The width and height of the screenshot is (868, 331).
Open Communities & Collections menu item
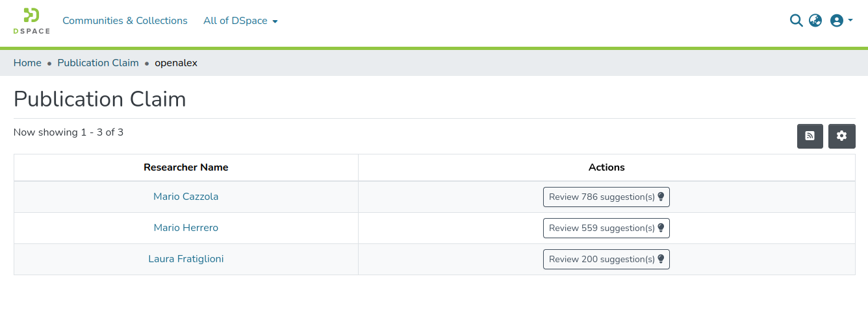coord(125,21)
